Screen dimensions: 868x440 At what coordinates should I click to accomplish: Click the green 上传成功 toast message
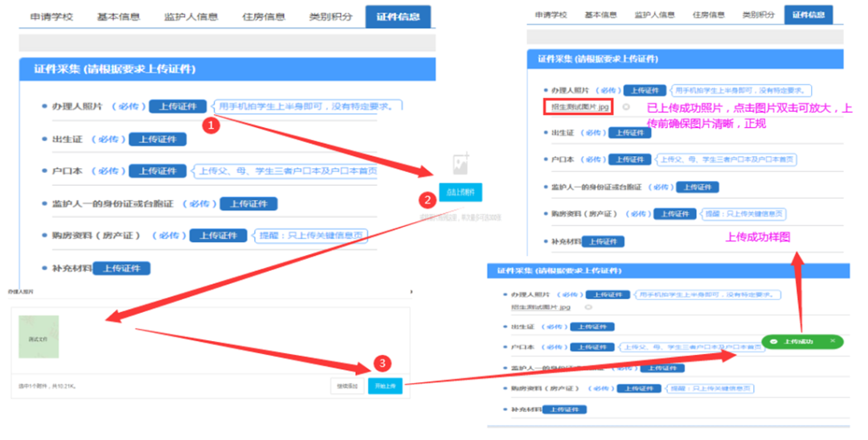(803, 341)
